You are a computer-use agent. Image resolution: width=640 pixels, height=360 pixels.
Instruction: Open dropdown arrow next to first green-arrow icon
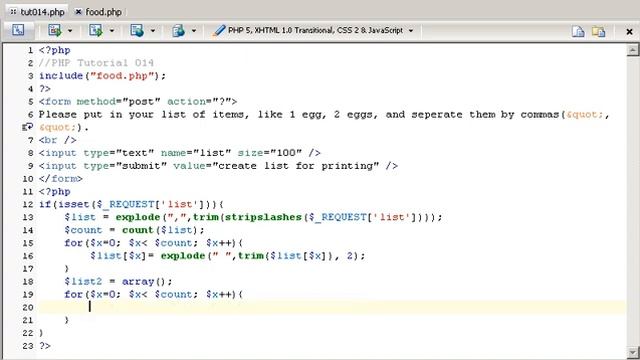(x=70, y=31)
